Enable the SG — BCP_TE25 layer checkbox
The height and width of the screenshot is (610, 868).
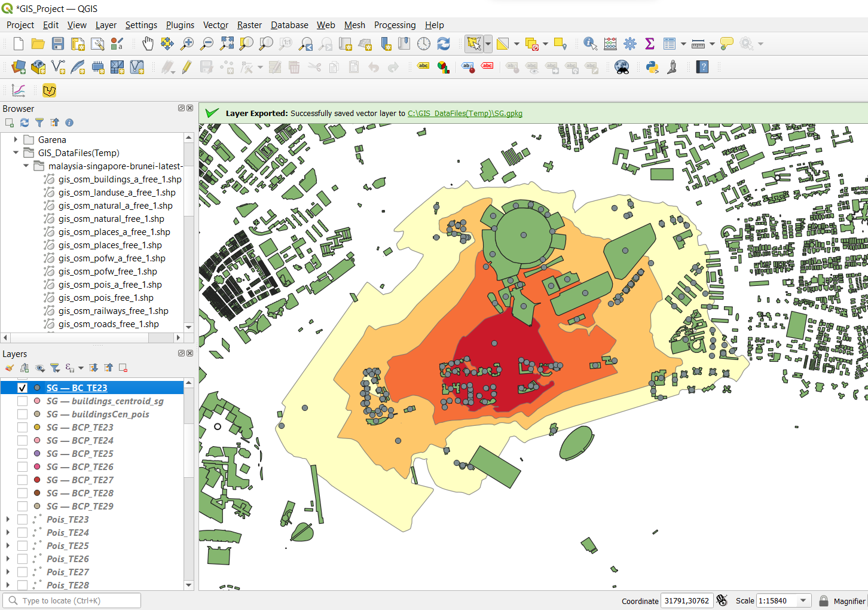click(23, 454)
